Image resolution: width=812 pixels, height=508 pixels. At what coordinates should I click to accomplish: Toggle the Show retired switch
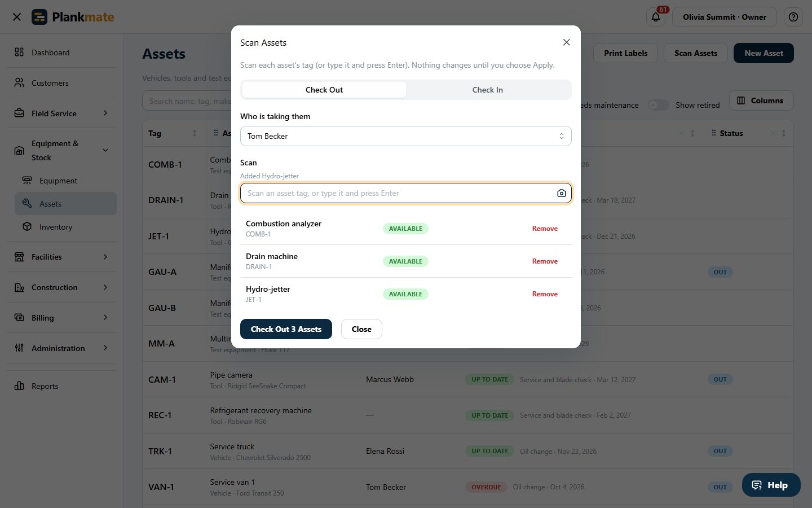(x=657, y=105)
